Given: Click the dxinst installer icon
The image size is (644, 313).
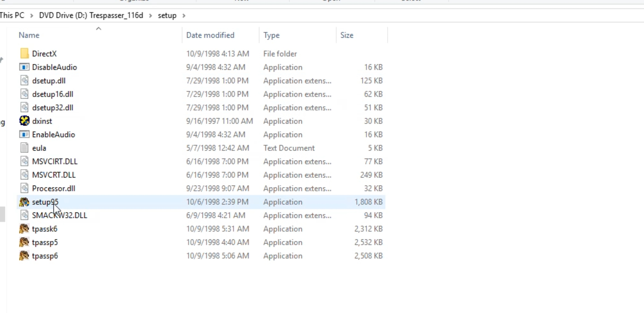Looking at the screenshot, I should pyautogui.click(x=24, y=121).
